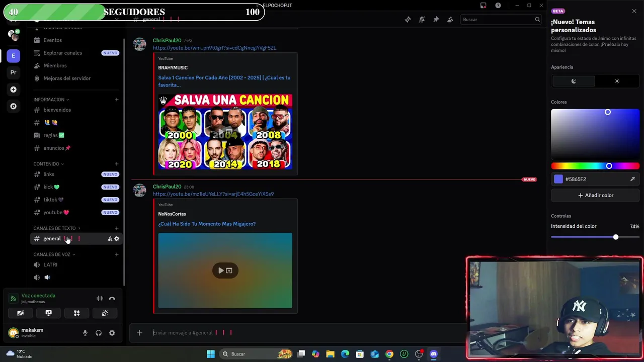
Task: Go to the reglas channel
Action: (x=76, y=135)
